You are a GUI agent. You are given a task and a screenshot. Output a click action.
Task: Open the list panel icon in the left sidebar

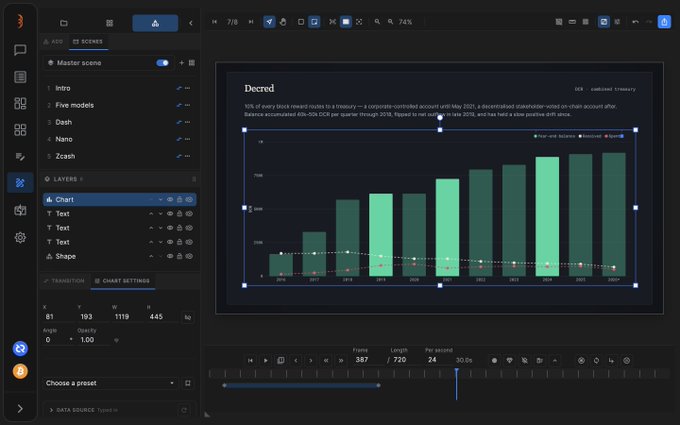tap(20, 77)
